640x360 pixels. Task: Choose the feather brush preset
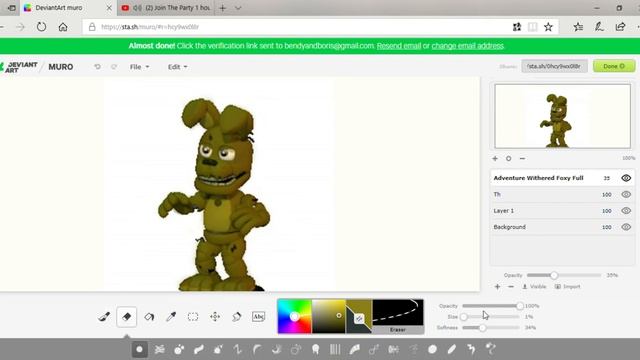[355, 349]
